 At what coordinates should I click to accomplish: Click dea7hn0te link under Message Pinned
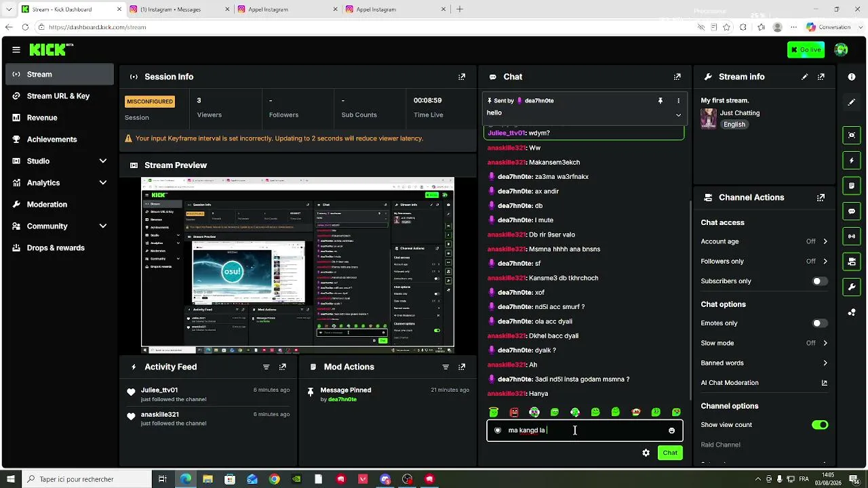point(342,400)
